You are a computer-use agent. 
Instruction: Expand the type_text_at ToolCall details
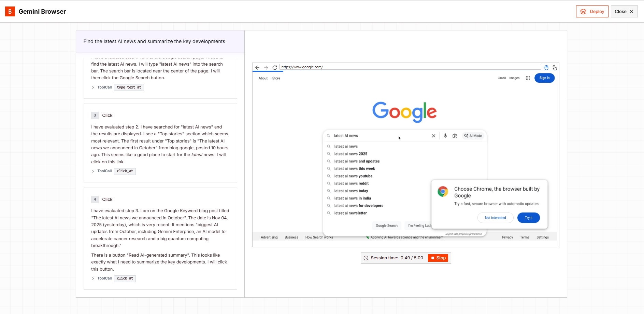[93, 87]
